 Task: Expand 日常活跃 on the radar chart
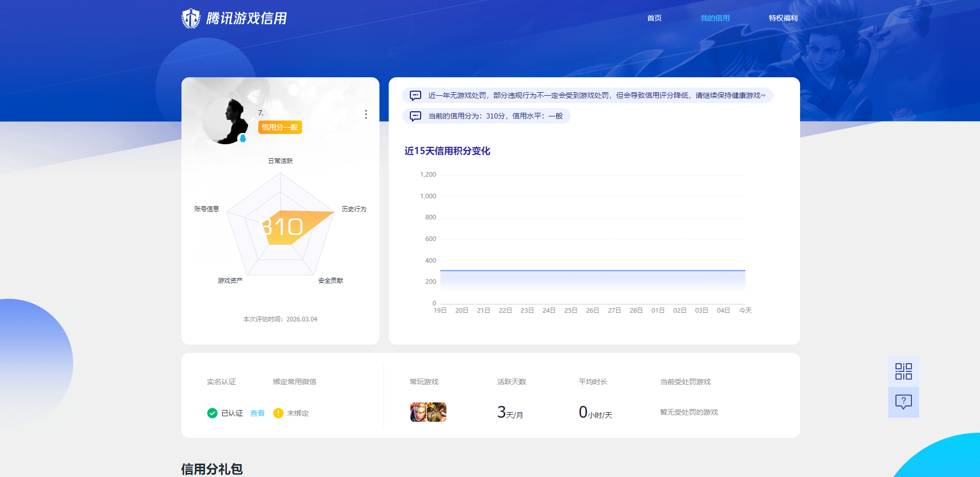pos(279,160)
